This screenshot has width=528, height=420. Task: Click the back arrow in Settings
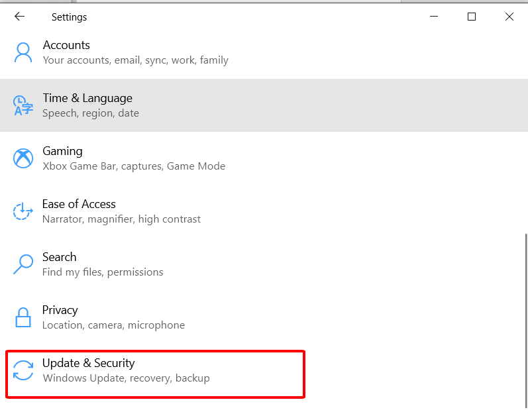[x=19, y=17]
